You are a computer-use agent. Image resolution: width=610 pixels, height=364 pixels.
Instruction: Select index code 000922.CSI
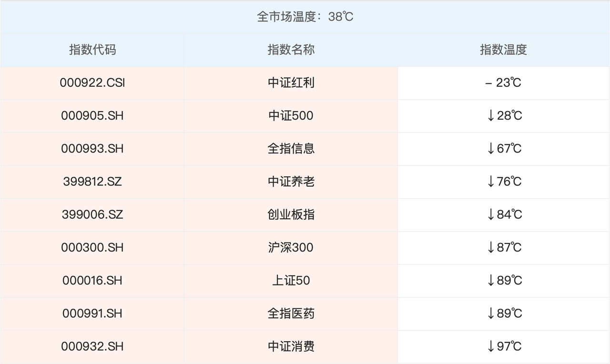[x=92, y=83]
